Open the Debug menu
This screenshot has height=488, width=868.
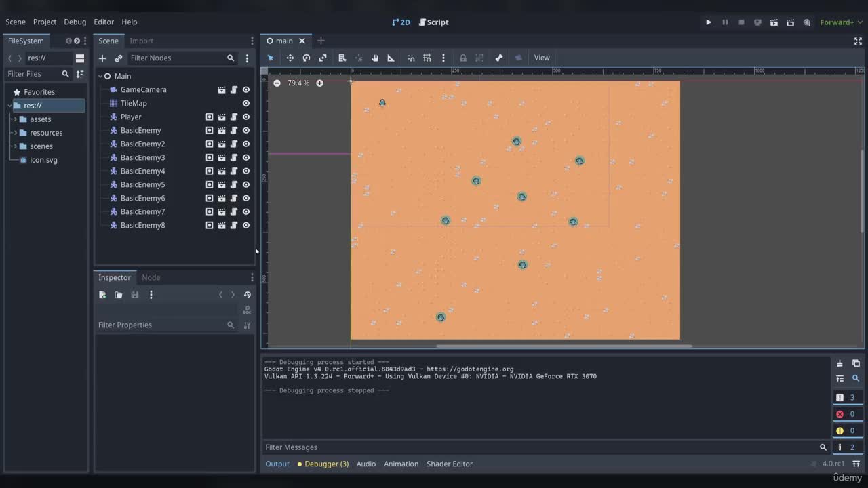[x=75, y=22]
